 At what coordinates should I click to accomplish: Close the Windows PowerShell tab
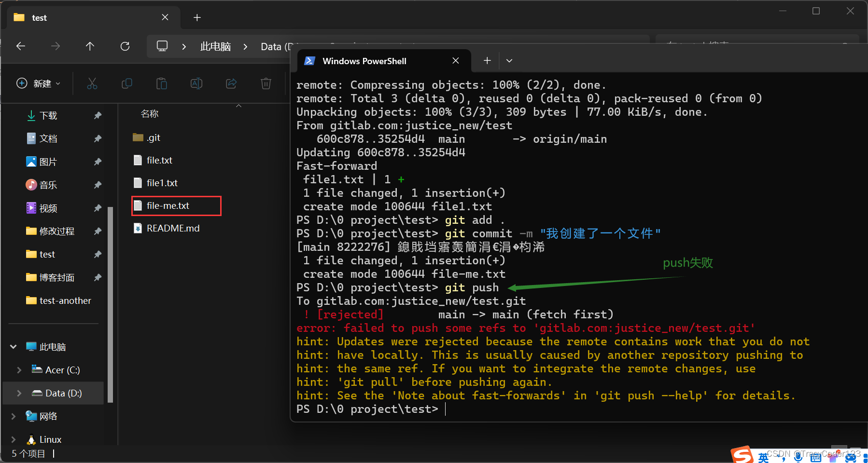(456, 61)
